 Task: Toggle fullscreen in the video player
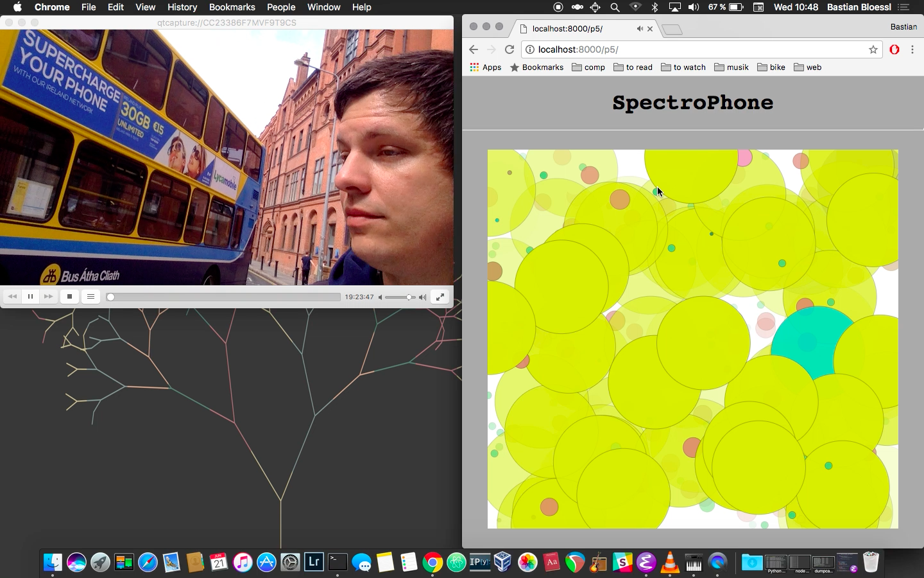(x=440, y=297)
